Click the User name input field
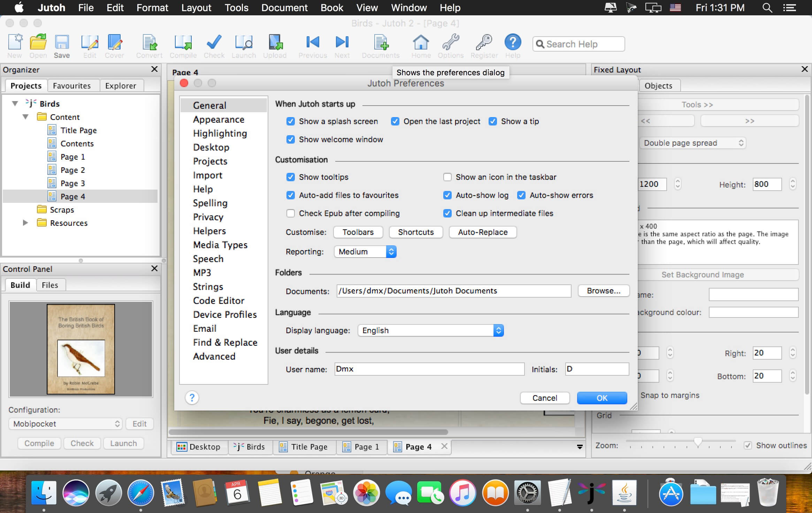The height and width of the screenshot is (513, 812). (427, 369)
